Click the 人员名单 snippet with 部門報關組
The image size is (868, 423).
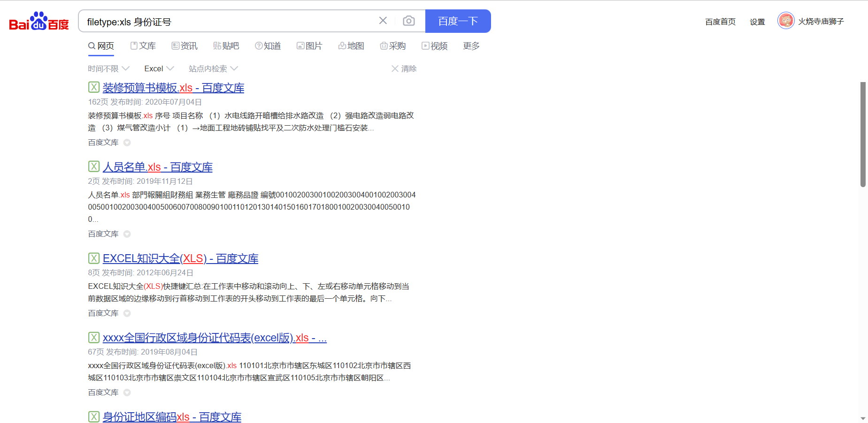[x=252, y=207]
